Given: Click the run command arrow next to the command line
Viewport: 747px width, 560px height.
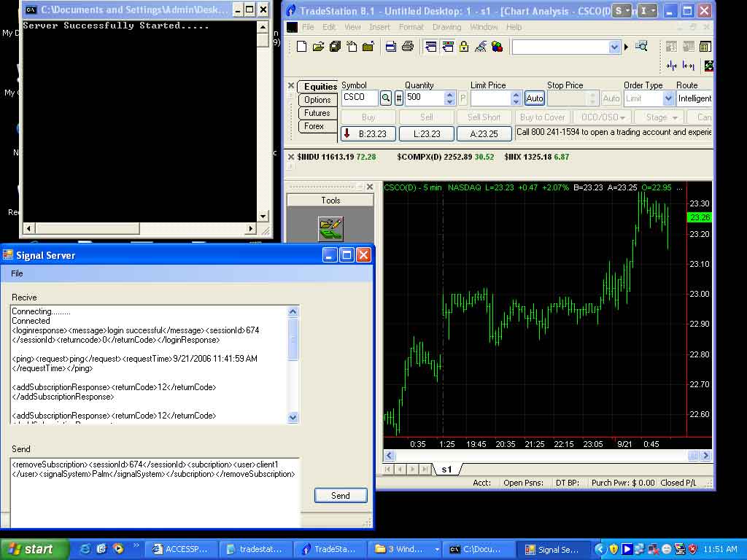Looking at the screenshot, I should click(x=626, y=47).
